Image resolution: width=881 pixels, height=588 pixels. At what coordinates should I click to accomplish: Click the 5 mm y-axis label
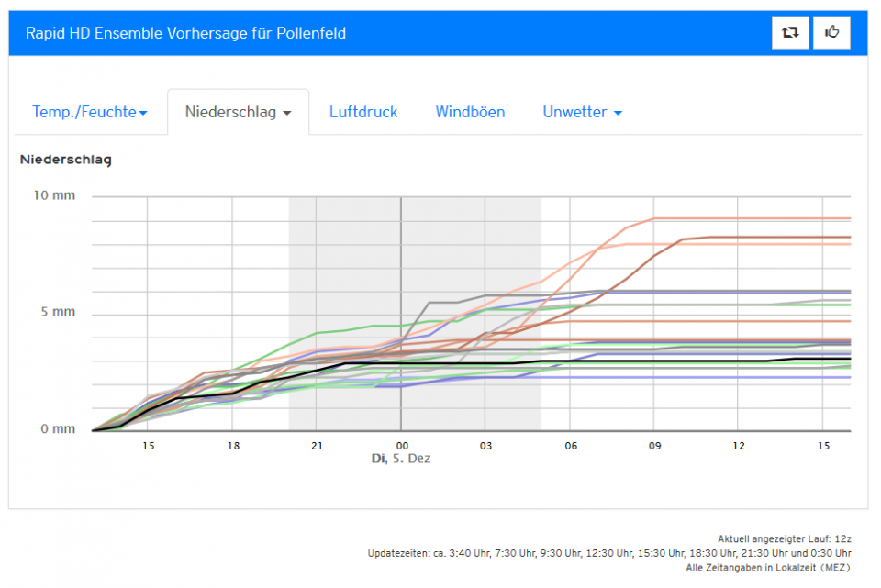[59, 313]
